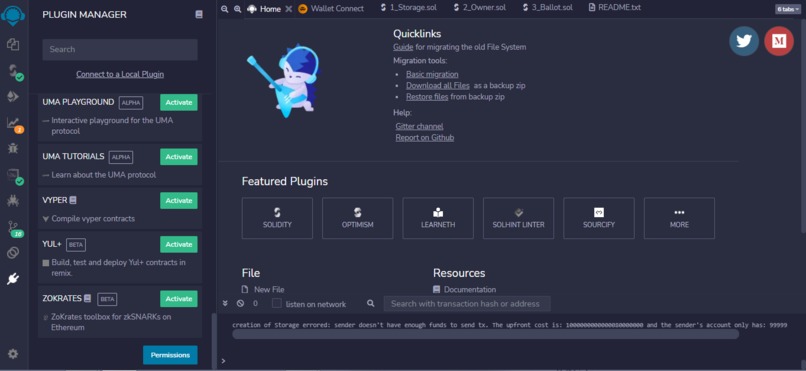Zoom in the editor with plus magnifier

click(x=237, y=9)
